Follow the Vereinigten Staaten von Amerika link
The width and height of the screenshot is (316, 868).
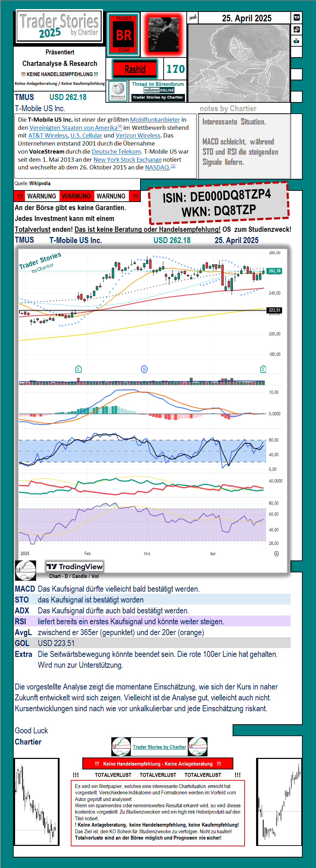pyautogui.click(x=73, y=128)
